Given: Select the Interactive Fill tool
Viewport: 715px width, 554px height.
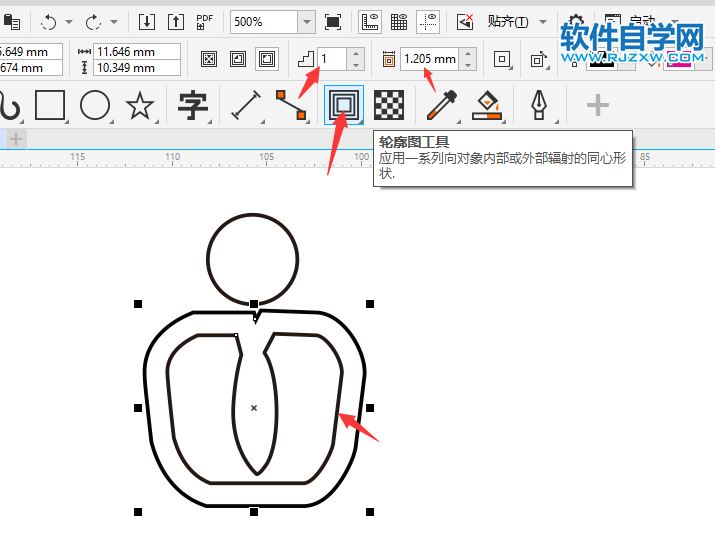Looking at the screenshot, I should click(487, 105).
